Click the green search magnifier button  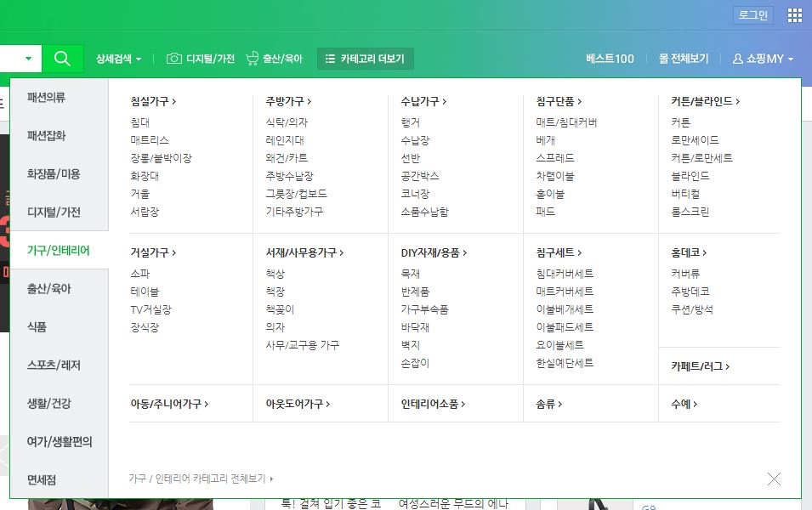62,59
